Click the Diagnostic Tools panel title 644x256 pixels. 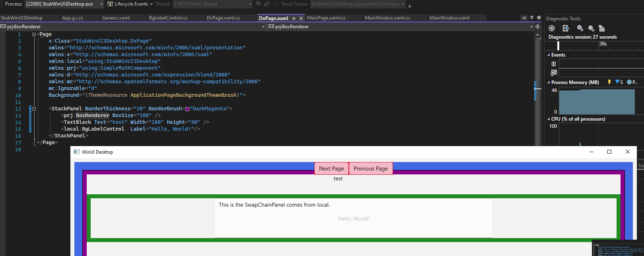point(563,19)
